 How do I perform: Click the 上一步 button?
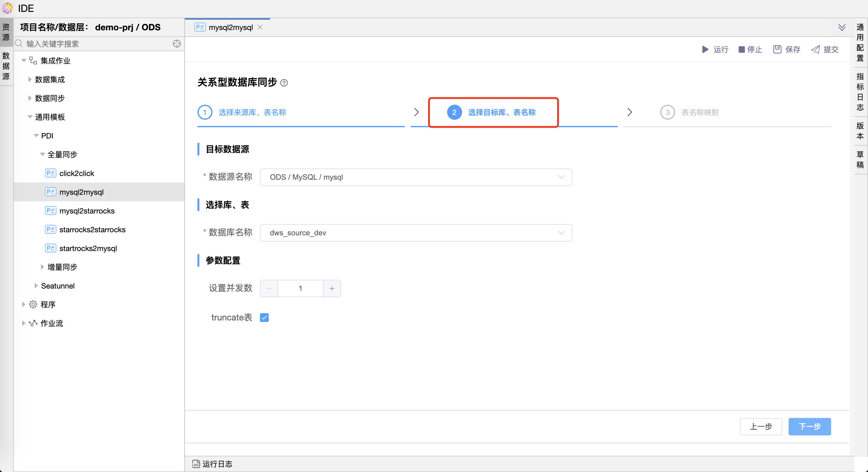click(x=761, y=426)
